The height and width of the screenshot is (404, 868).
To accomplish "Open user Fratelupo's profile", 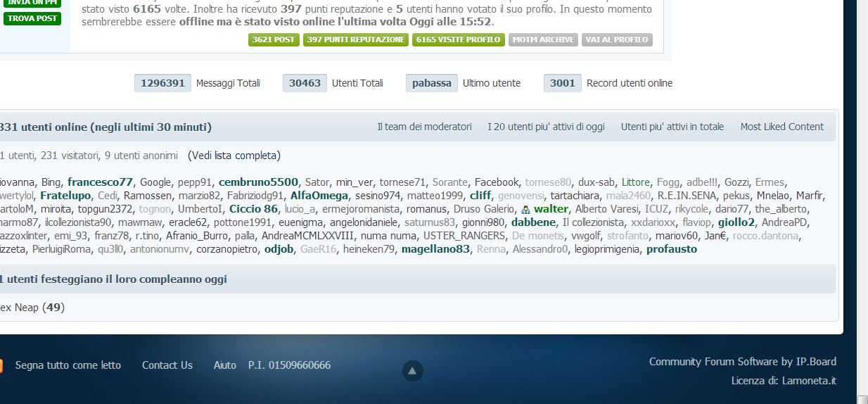I will (65, 196).
